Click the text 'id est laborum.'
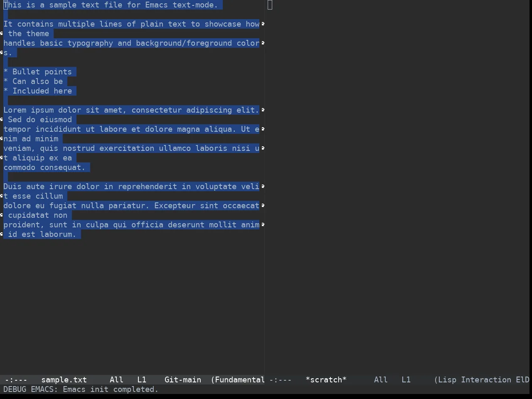Viewport: 532px width, 399px height. pos(42,234)
